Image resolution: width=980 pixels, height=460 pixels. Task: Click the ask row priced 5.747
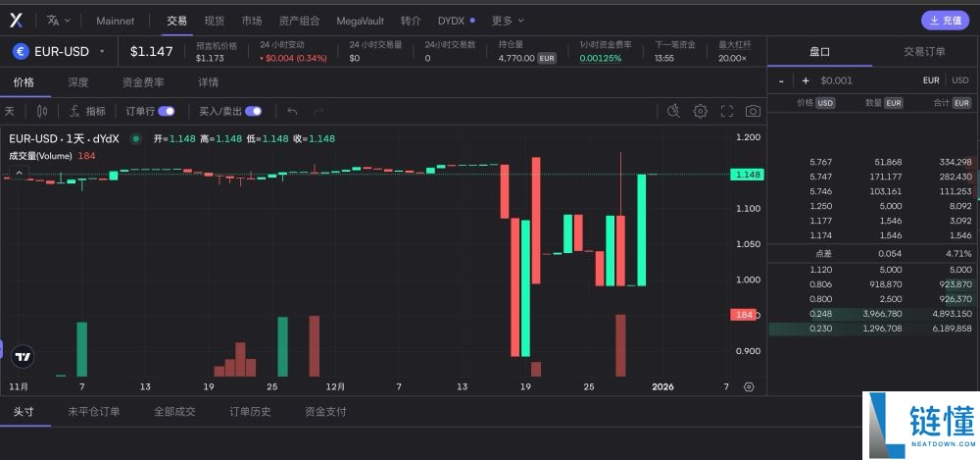pyautogui.click(x=872, y=177)
